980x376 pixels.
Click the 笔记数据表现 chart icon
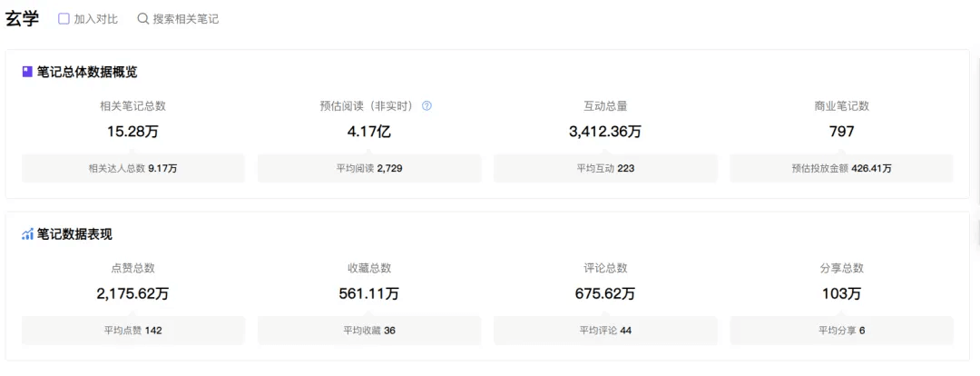tap(27, 234)
